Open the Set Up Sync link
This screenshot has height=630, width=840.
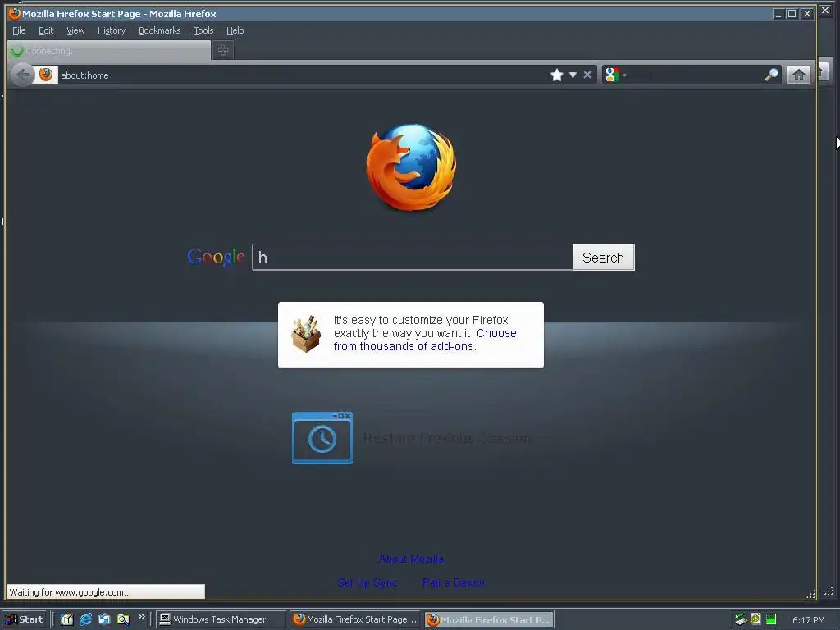click(367, 582)
